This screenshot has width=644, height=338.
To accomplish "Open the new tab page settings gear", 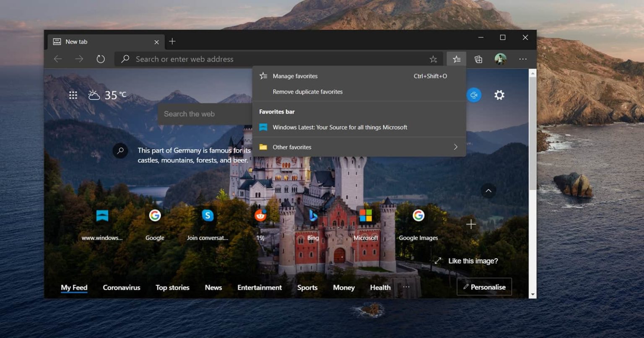I will 499,95.
